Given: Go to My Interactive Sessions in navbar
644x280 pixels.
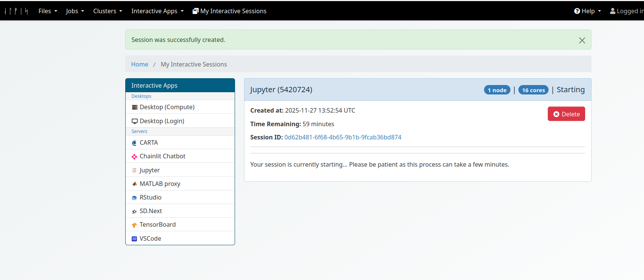Looking at the screenshot, I should pyautogui.click(x=229, y=11).
